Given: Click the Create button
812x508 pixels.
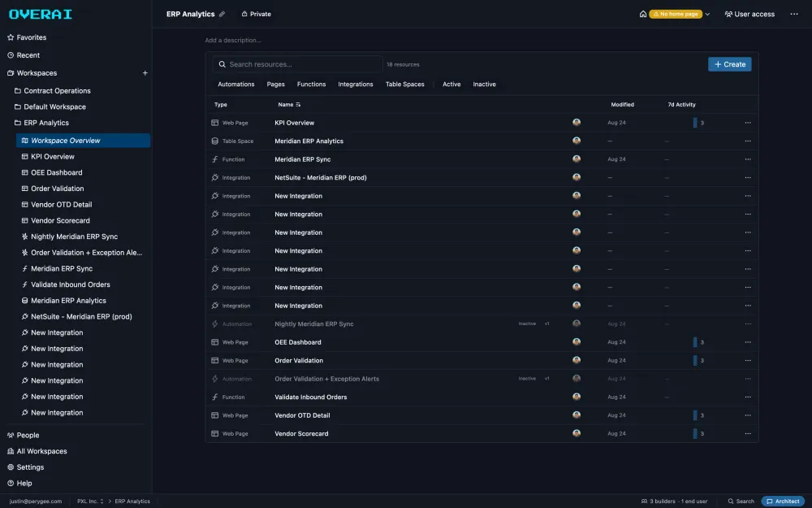Looking at the screenshot, I should tap(730, 64).
